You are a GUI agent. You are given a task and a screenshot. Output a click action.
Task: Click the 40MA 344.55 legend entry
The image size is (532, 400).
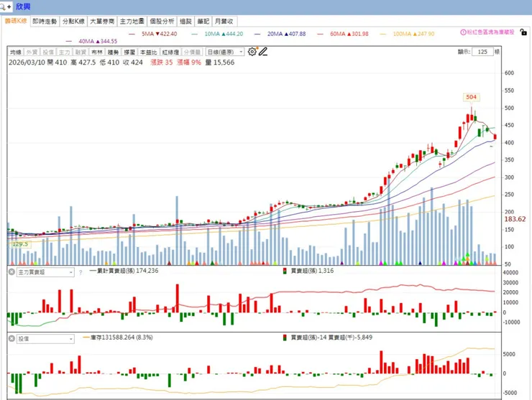point(91,42)
